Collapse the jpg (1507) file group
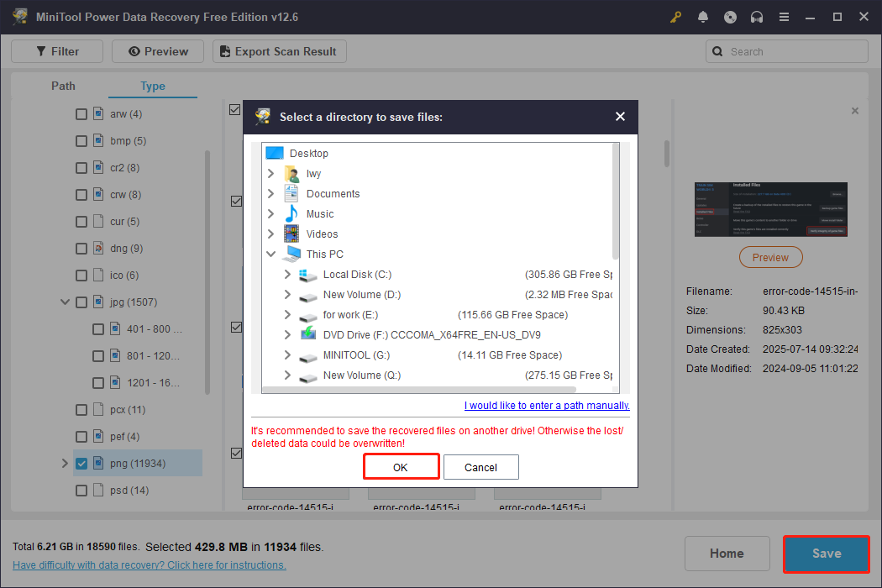The image size is (882, 588). click(65, 302)
